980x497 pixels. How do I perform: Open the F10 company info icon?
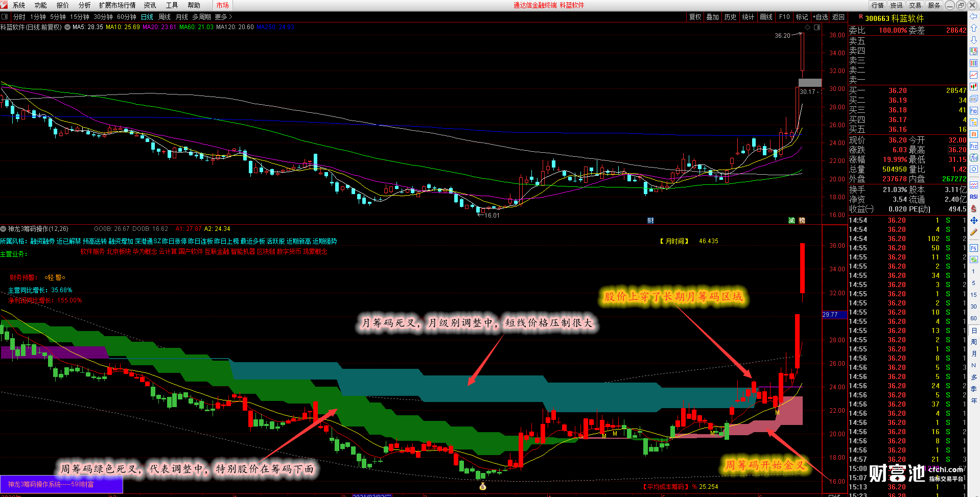coord(973,111)
